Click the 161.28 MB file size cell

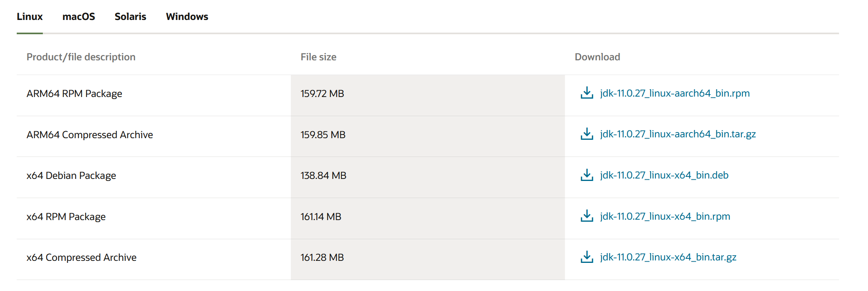click(427, 259)
